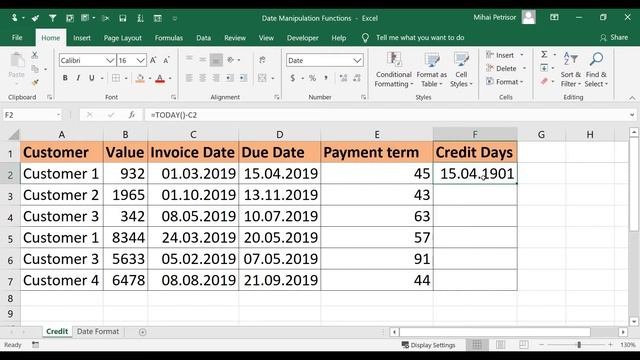Open the Borders button
The image size is (640, 360).
coord(116,78)
